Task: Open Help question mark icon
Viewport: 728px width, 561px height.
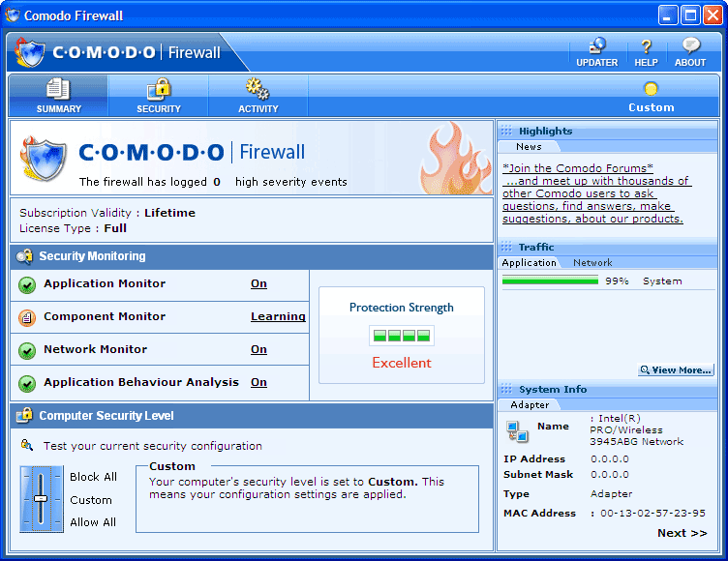Action: [646, 46]
